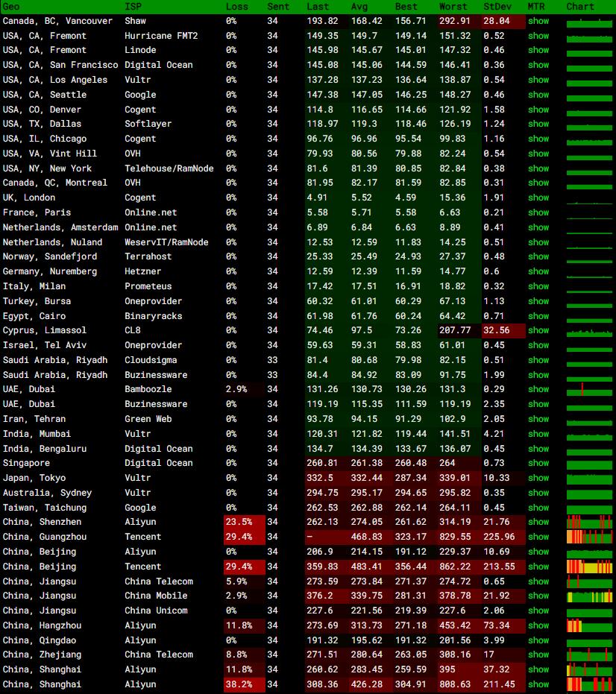
Task: Select the 'USA, NY, New York' geo cell
Action: point(48,168)
